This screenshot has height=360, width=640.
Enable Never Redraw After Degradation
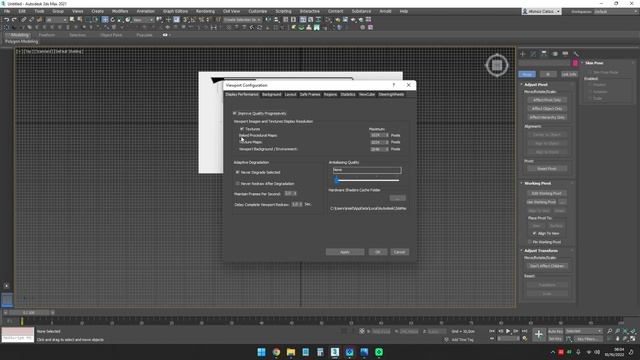238,184
